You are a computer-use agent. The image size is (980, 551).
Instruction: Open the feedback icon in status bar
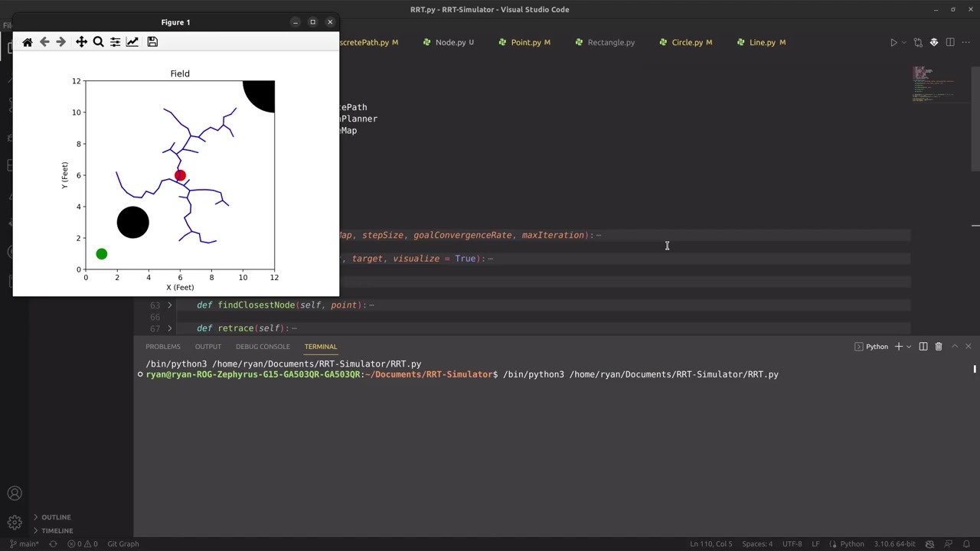[948, 544]
